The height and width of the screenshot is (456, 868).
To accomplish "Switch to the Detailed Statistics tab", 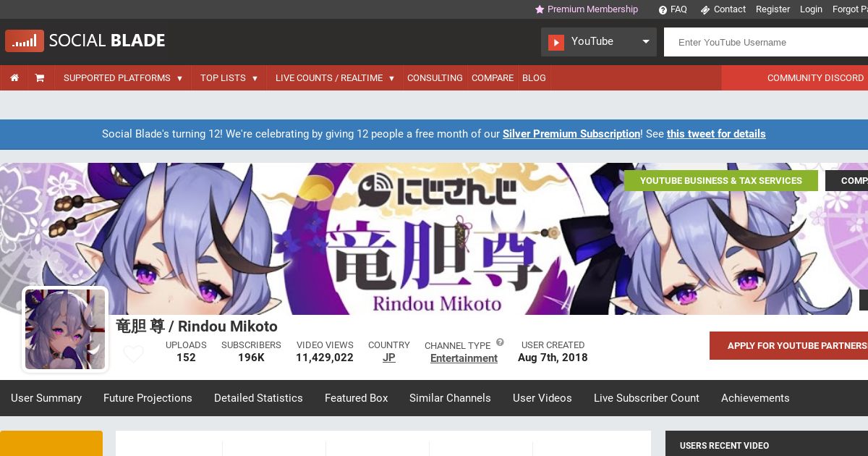I will coord(258,398).
